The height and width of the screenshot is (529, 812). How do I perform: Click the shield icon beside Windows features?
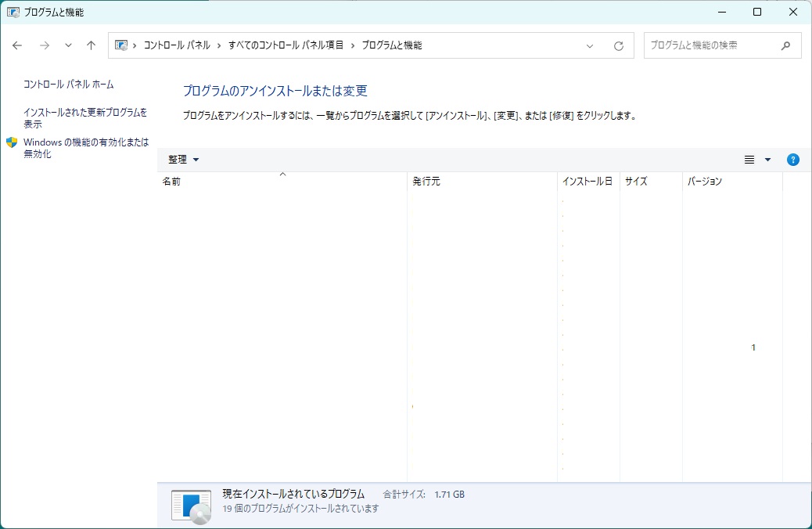point(12,142)
